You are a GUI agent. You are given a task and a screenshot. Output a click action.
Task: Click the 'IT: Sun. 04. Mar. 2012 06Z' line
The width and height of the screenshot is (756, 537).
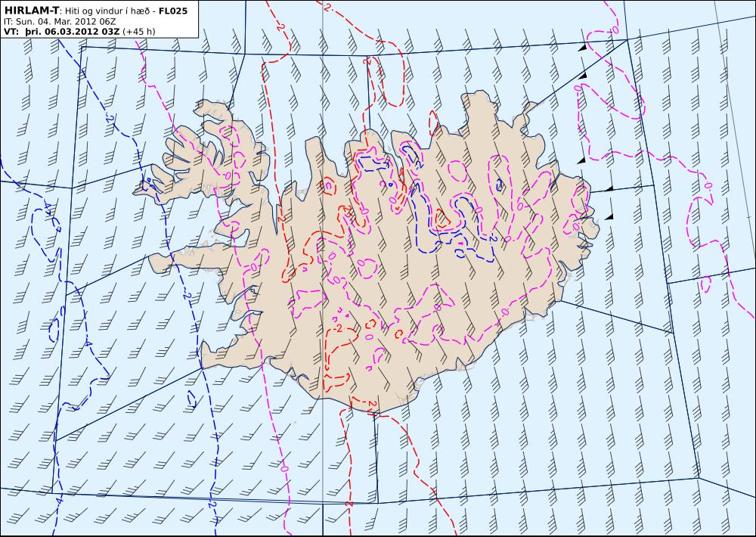coord(60,21)
